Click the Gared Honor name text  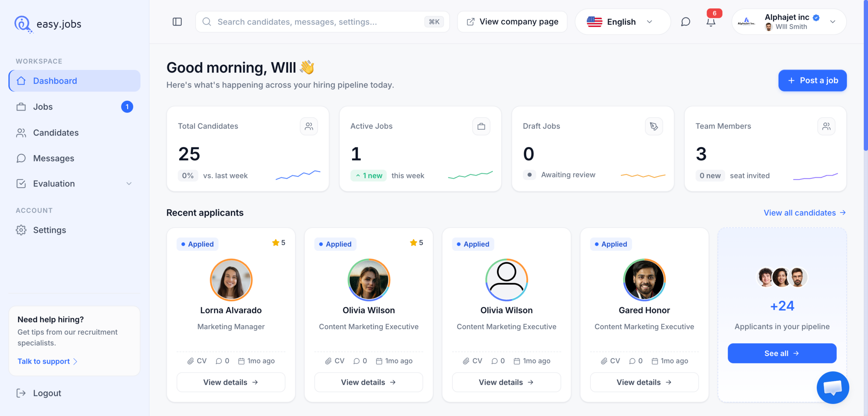tap(644, 310)
